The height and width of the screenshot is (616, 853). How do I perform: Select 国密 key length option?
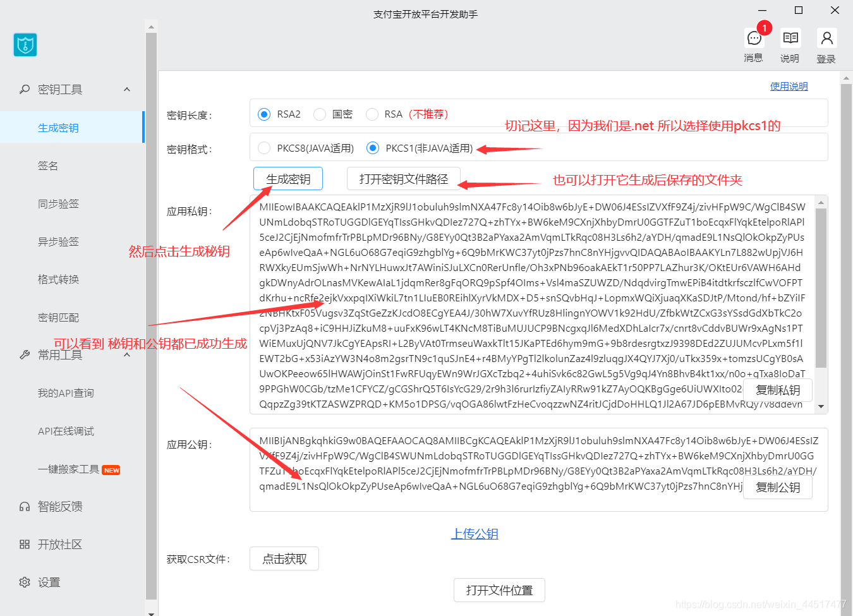click(320, 114)
